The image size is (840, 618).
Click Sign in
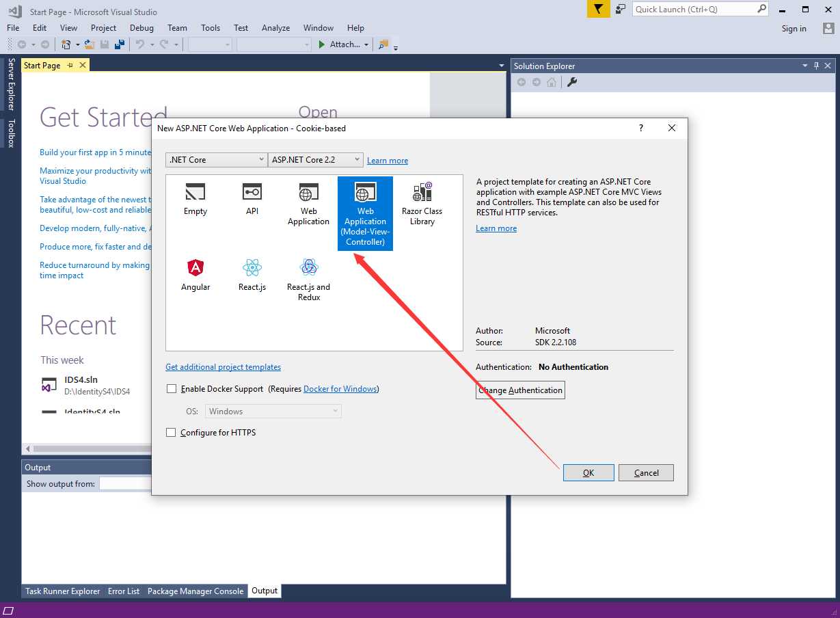click(794, 28)
